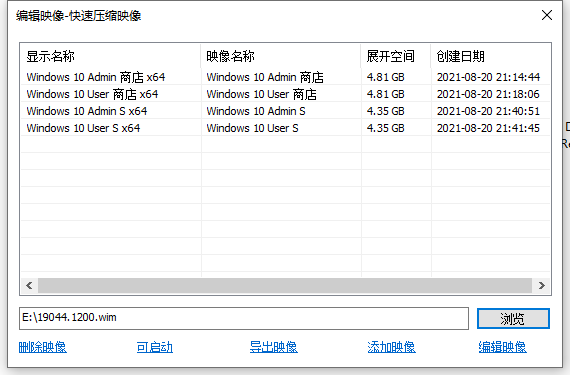Click the horizontal scrollbar thumb
Viewport: 570px width, 375px height.
[x=285, y=285]
